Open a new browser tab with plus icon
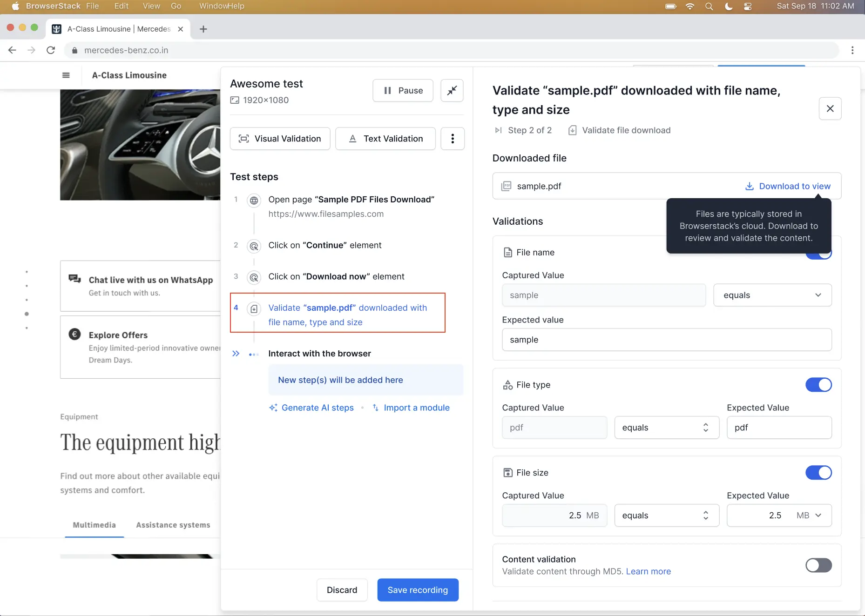 pyautogui.click(x=203, y=29)
